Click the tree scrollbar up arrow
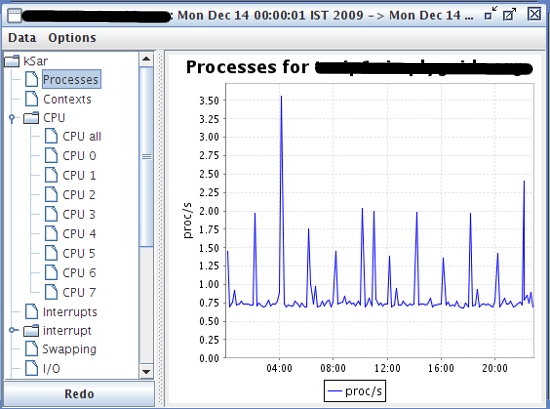The image size is (550, 409). pos(146,59)
